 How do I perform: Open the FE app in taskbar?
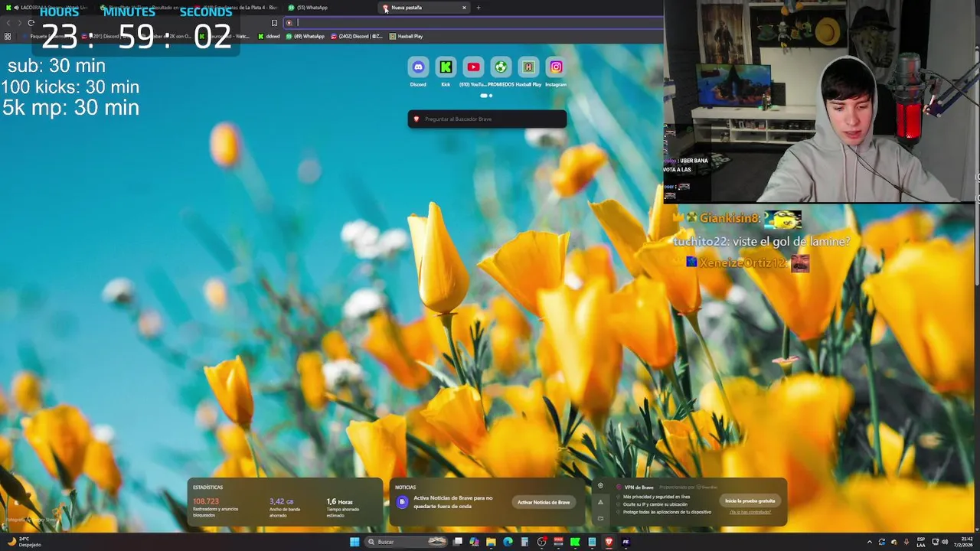(x=626, y=542)
